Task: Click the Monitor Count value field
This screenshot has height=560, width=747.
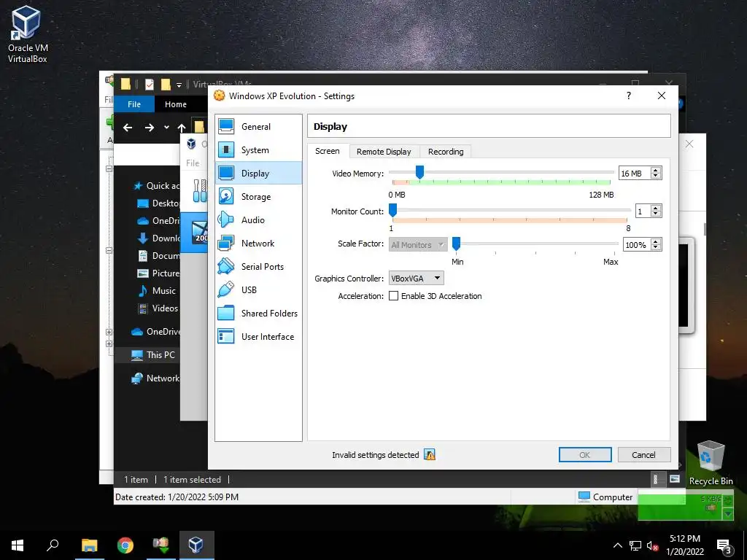Action: (643, 211)
